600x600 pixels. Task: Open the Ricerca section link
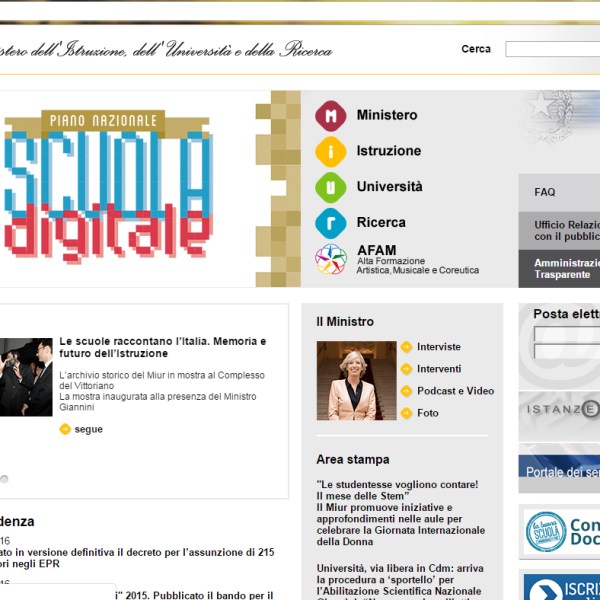pos(381,222)
